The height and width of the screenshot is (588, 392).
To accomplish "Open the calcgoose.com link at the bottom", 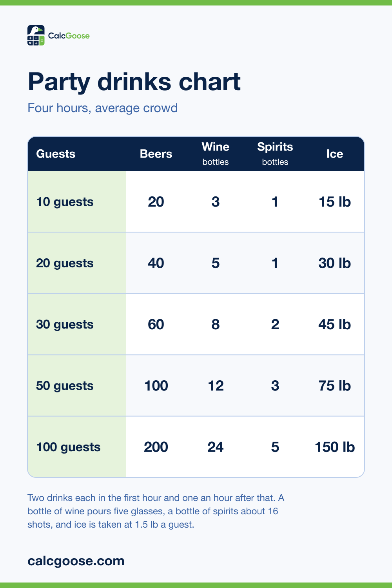I will pos(76,561).
